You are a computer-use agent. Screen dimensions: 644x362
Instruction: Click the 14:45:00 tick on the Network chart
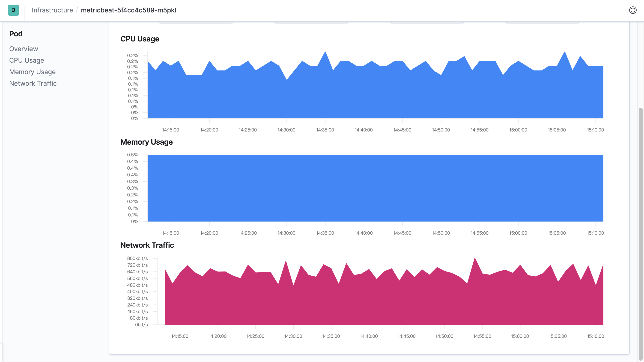click(406, 336)
